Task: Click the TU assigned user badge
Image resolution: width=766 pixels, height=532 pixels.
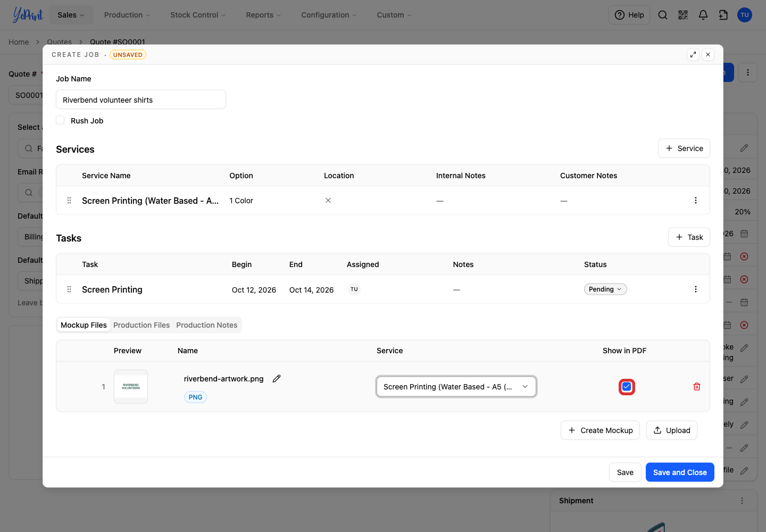Action: tap(354, 289)
